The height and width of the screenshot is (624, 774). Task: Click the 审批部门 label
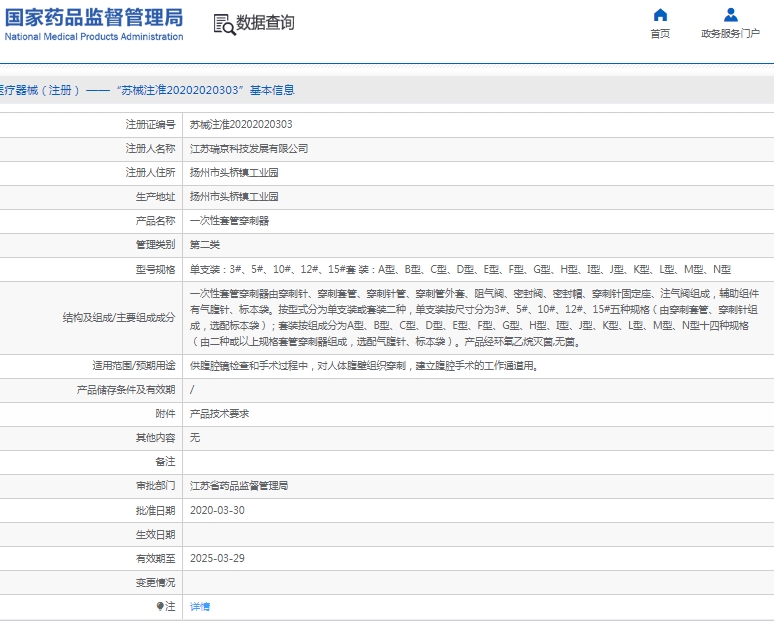(x=155, y=486)
